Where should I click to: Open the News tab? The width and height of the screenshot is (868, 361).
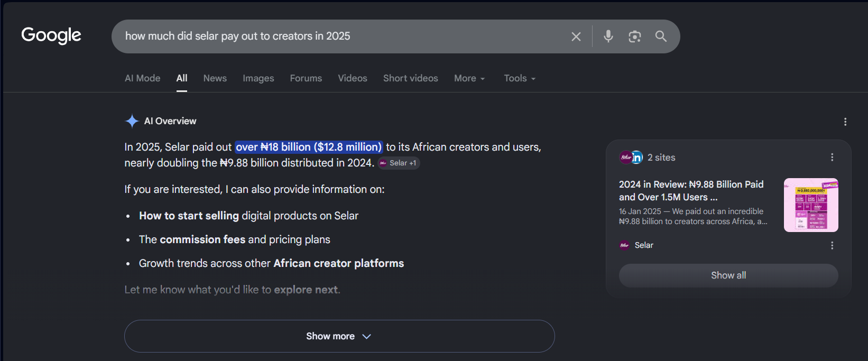coord(215,78)
